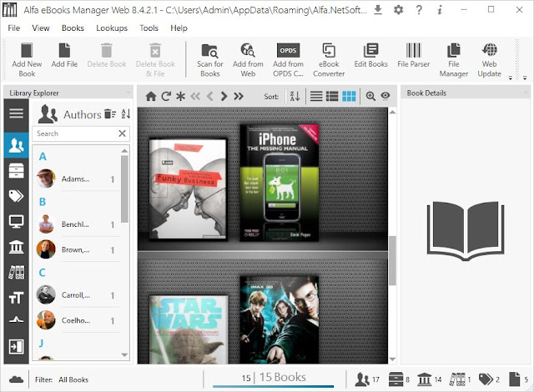
Task: Click the authors search field
Action: click(75, 133)
